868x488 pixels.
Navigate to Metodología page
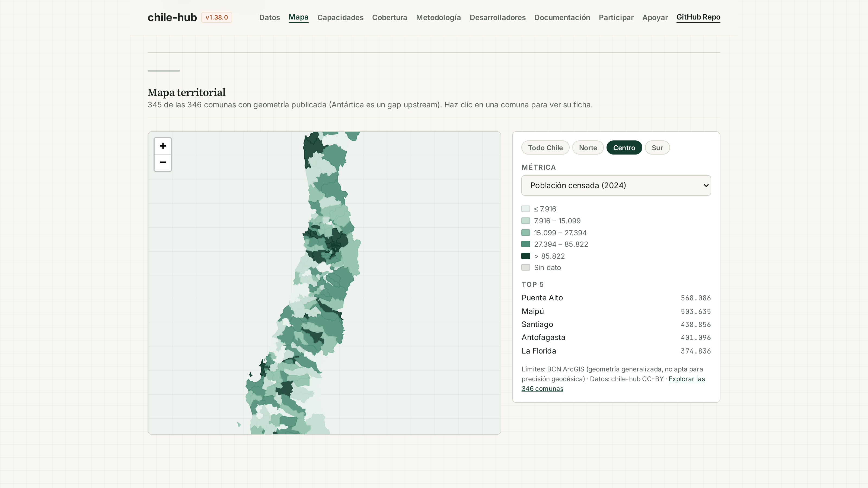click(x=438, y=17)
